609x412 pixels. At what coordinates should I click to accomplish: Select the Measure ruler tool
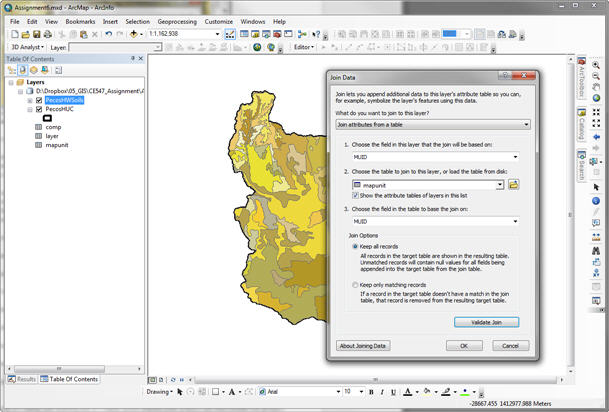[x=596, y=237]
